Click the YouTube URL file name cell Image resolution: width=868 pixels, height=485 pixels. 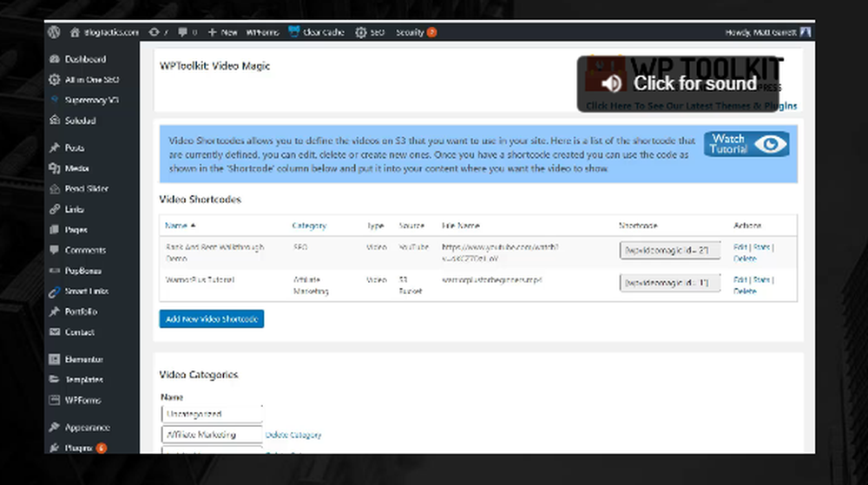[x=500, y=252]
